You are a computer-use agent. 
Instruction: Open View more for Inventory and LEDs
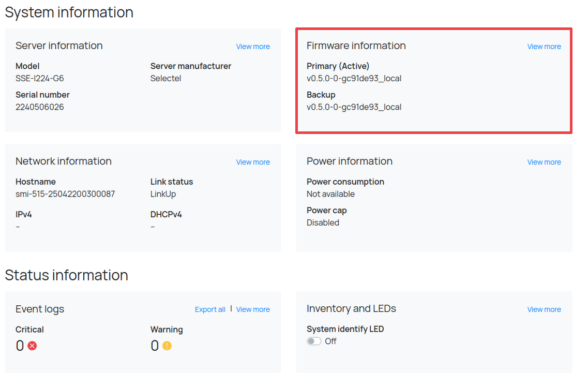[x=544, y=309]
